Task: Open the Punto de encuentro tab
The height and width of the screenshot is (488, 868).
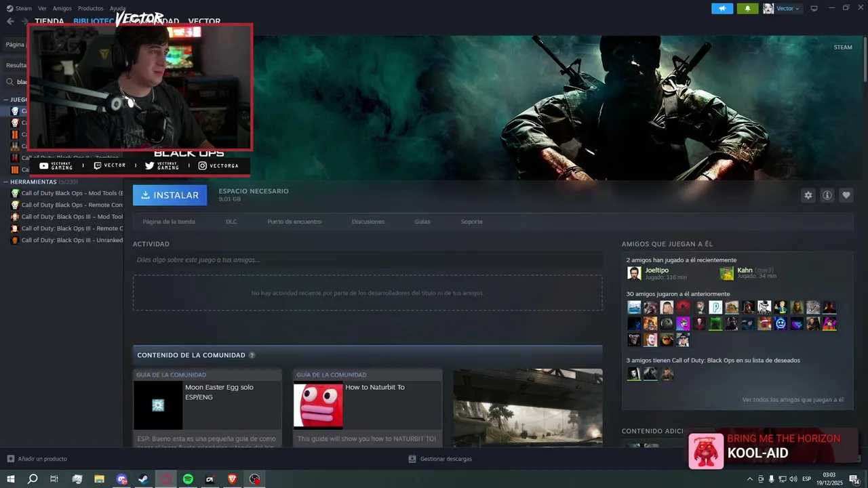Action: (294, 222)
